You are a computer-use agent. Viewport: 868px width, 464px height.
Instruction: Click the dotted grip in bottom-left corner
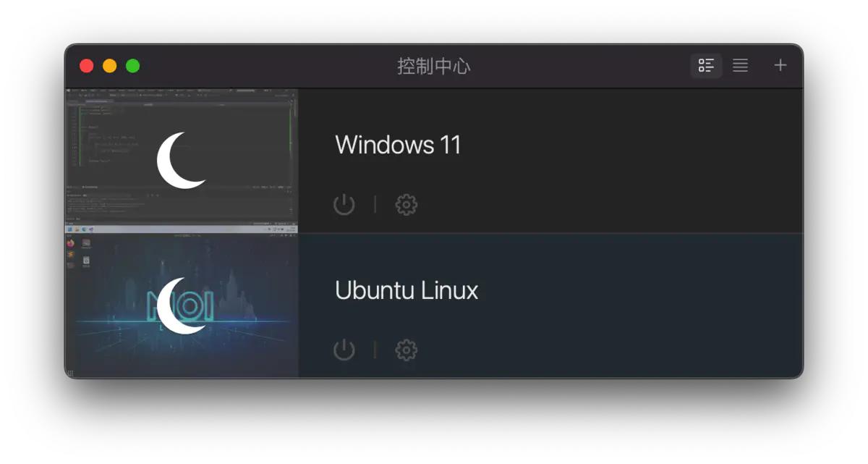[70, 373]
